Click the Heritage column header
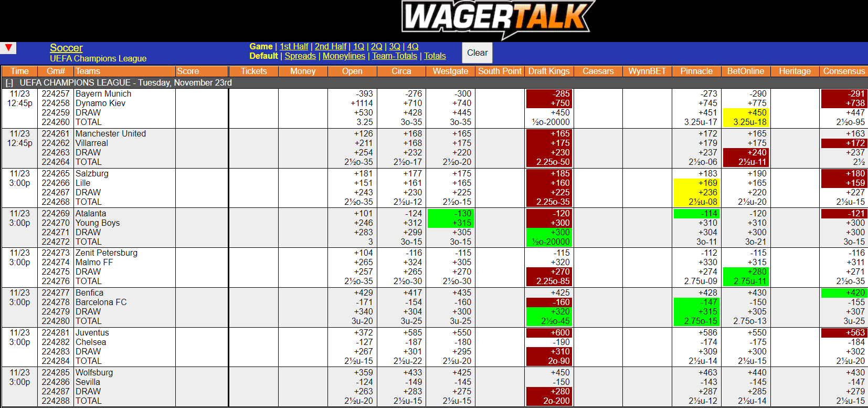The width and height of the screenshot is (868, 408). pos(795,71)
